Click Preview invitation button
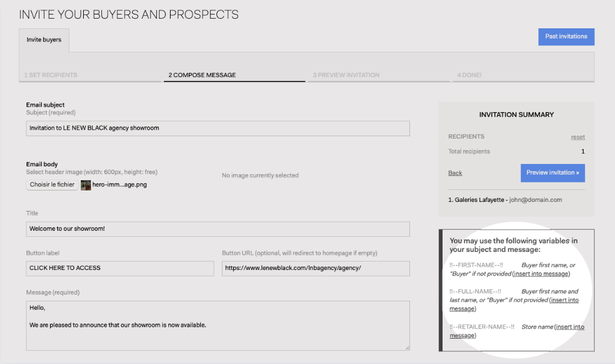 click(x=553, y=173)
